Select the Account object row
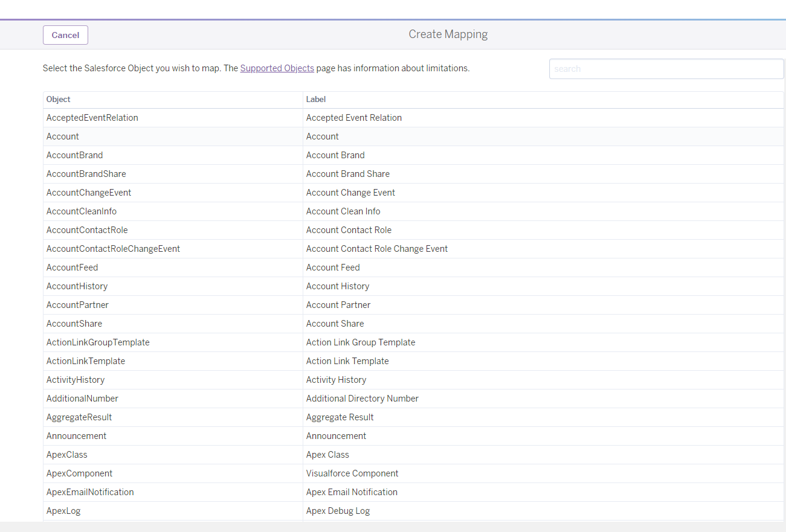 (63, 136)
